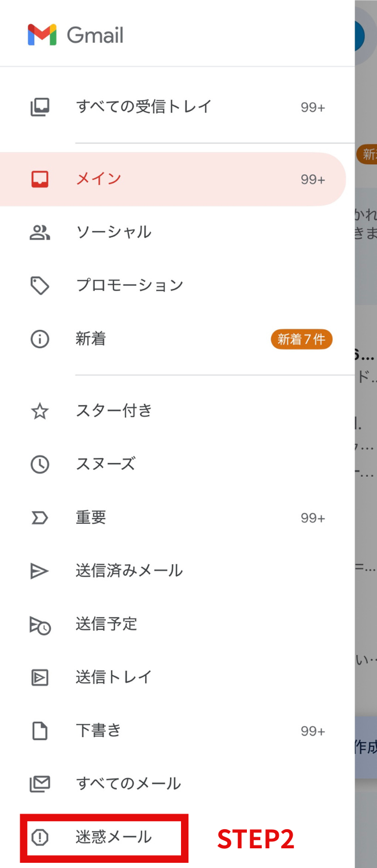Screen dimensions: 377x868
Task: Select the スヌーズ clock icon
Action: click(x=40, y=465)
